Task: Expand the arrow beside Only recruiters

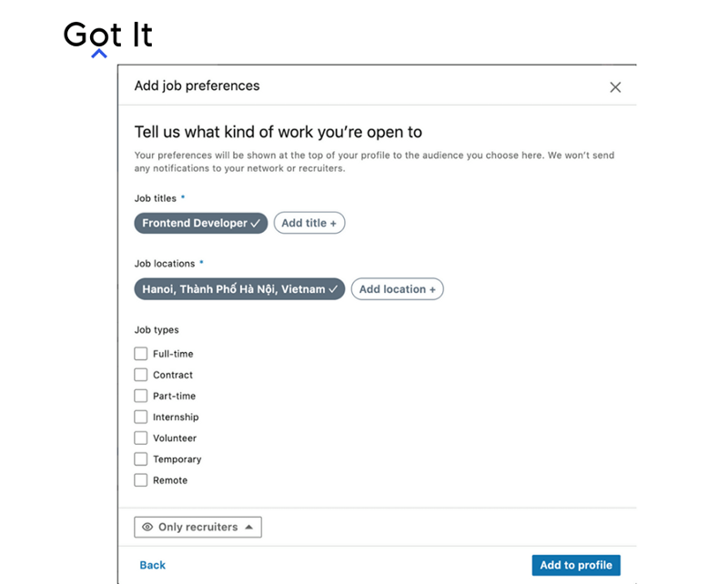Action: [x=248, y=527]
